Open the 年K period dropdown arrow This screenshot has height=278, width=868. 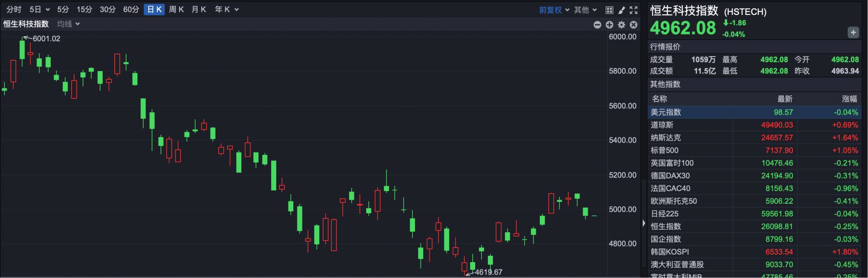236,10
